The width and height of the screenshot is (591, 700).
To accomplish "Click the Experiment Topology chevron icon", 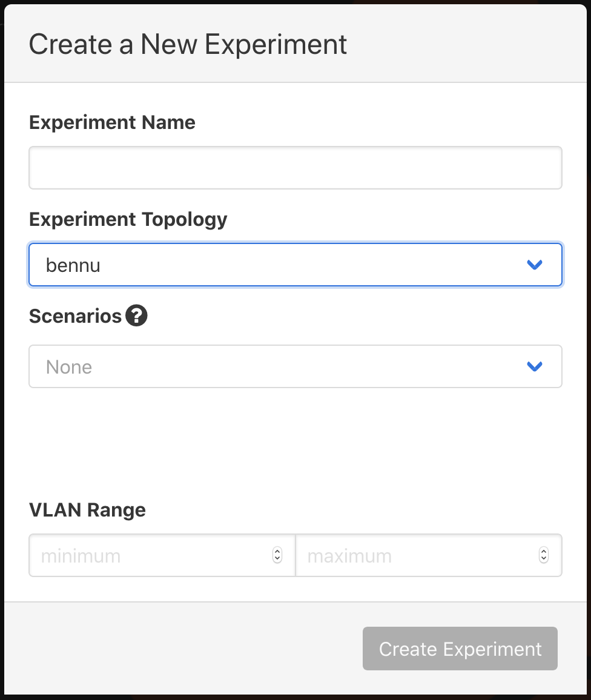I will pyautogui.click(x=533, y=265).
